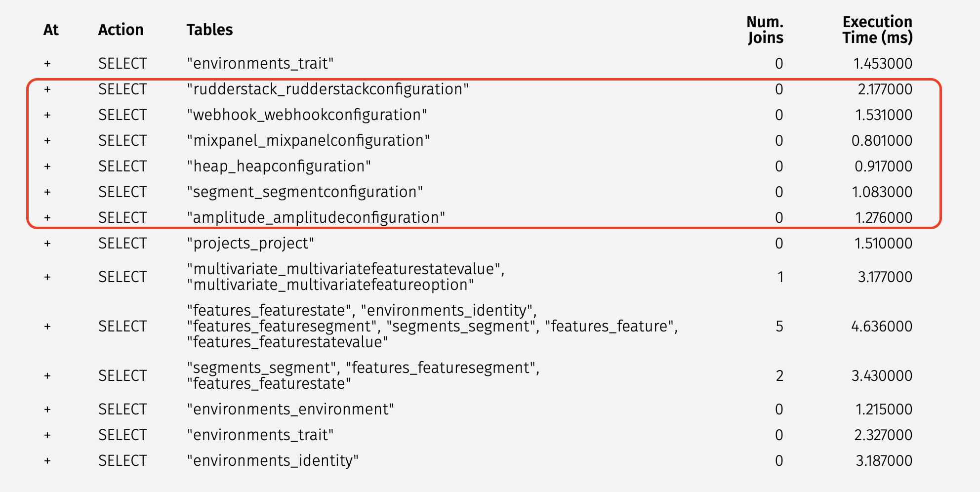Click the Action column header
This screenshot has height=492, width=980.
click(121, 30)
